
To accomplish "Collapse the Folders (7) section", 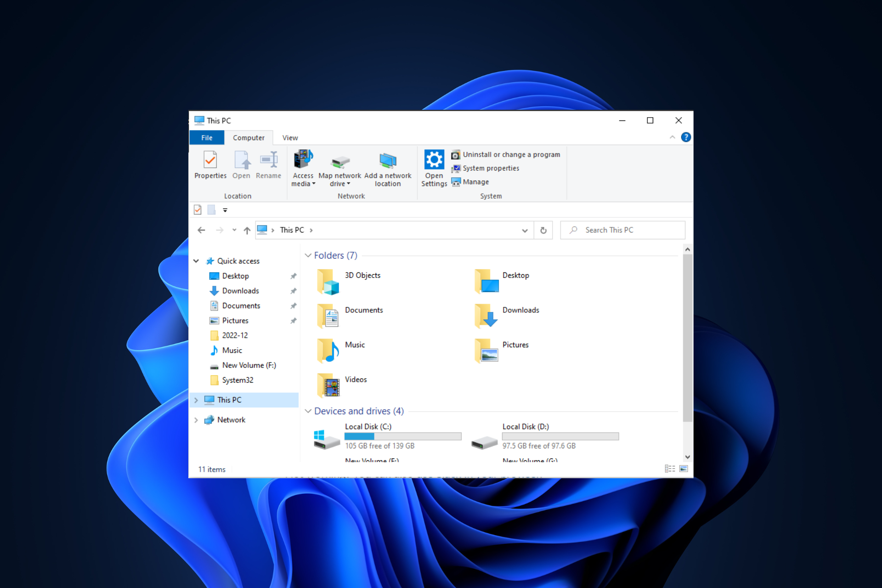I will (308, 255).
